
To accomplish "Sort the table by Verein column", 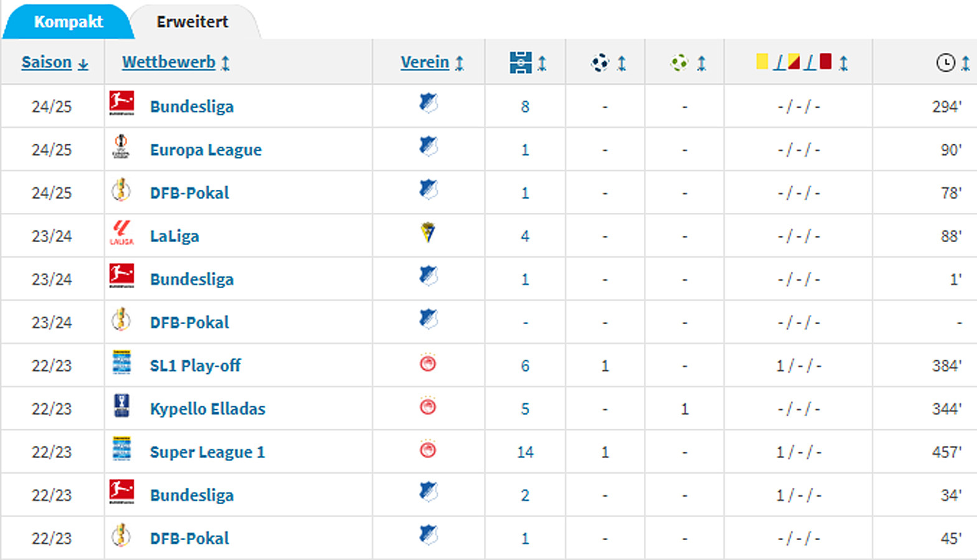I will (425, 62).
